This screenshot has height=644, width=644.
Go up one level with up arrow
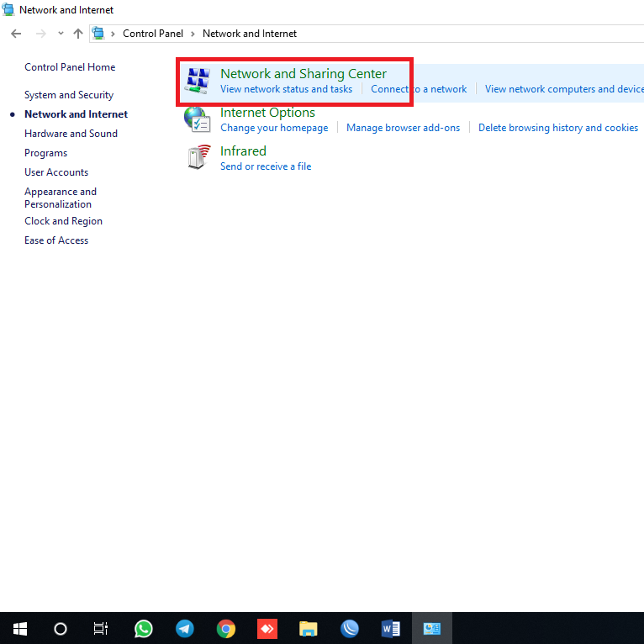click(78, 34)
